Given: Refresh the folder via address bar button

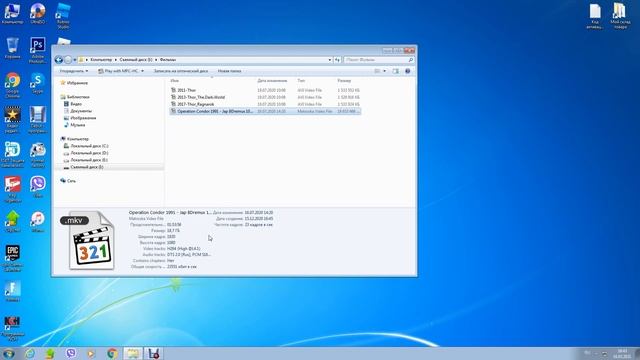Looking at the screenshot, I should (x=338, y=60).
